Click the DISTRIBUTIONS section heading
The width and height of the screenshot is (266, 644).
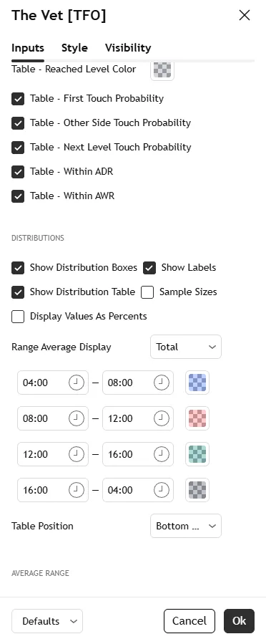click(x=38, y=239)
